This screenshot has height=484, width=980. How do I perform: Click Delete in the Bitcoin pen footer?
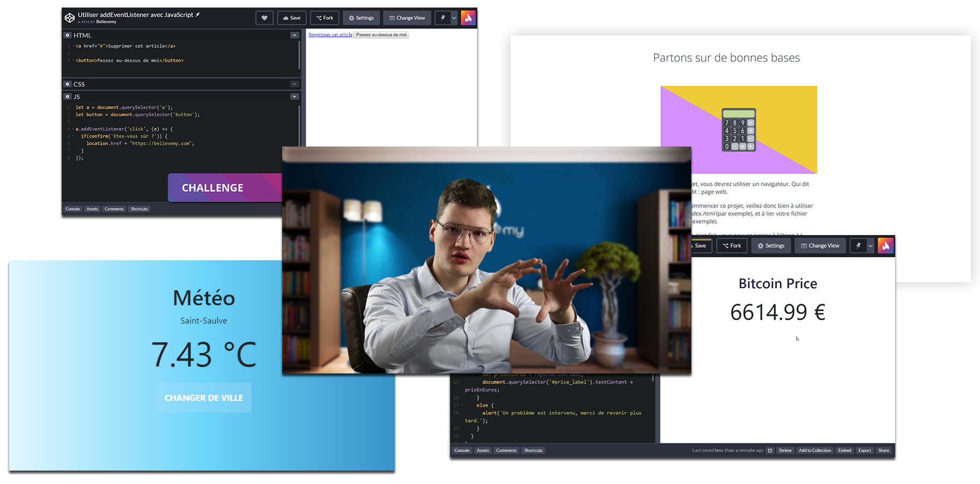coord(785,450)
